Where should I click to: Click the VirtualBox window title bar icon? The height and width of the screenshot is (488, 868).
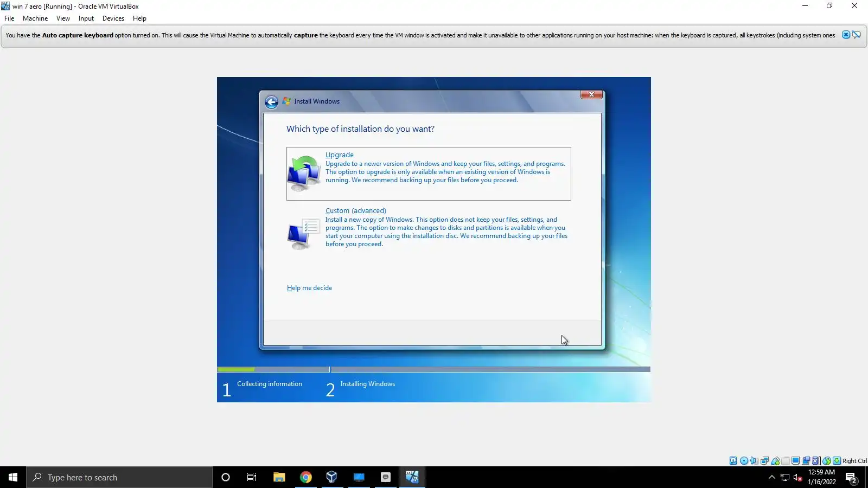click(x=5, y=6)
